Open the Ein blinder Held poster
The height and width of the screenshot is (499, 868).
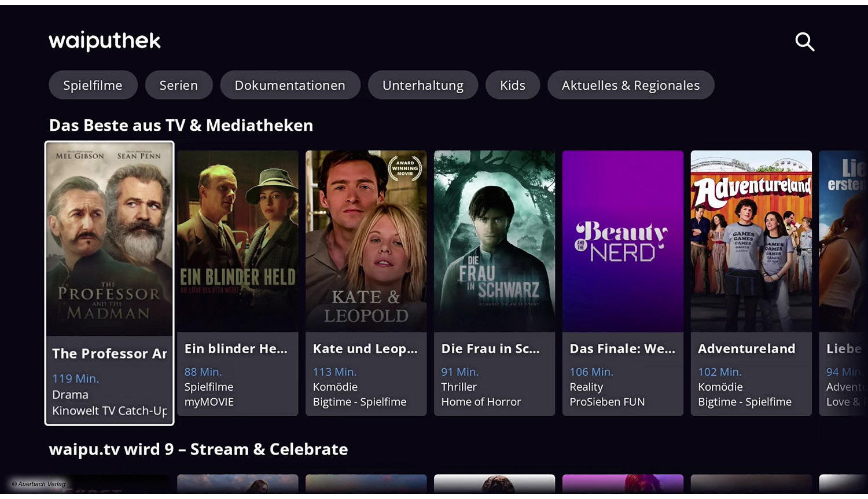point(238,241)
